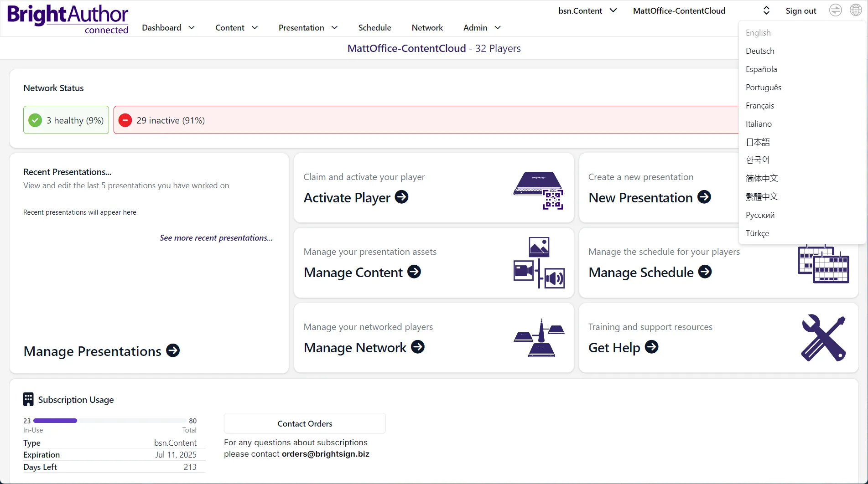
Task: Click the Network Status heading
Action: click(53, 88)
